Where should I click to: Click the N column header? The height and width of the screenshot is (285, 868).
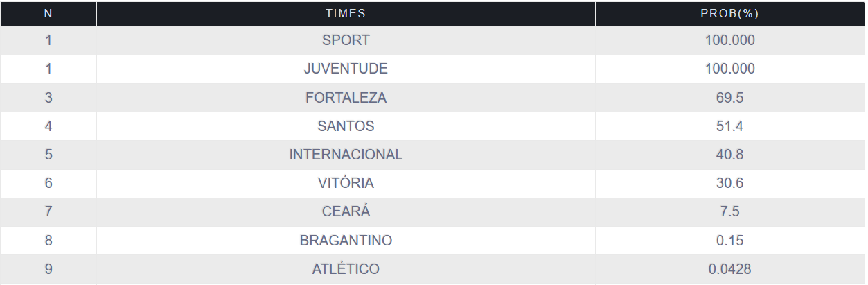point(48,13)
